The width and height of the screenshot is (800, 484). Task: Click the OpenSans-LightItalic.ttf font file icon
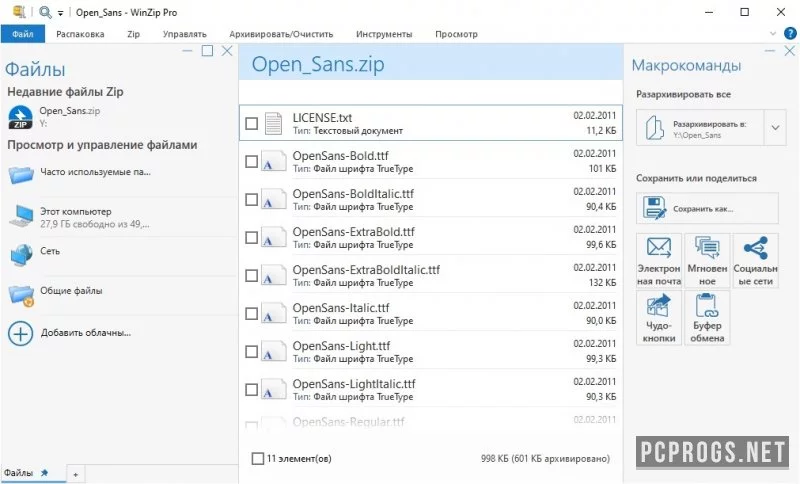point(274,390)
